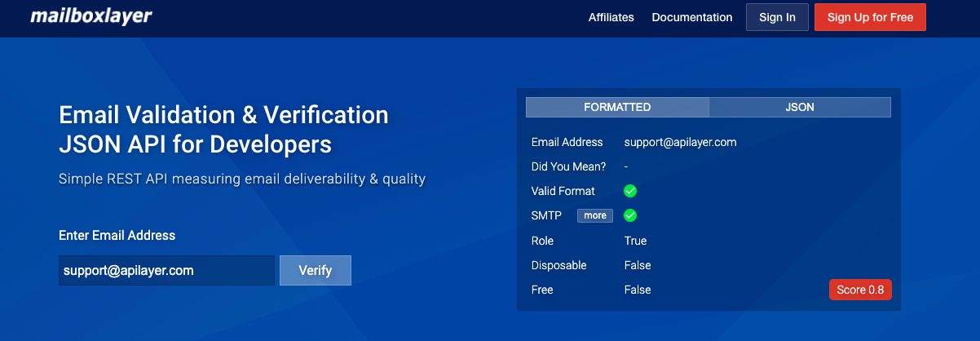Click the green Valid Format checkmark icon
980x341 pixels.
(x=630, y=191)
